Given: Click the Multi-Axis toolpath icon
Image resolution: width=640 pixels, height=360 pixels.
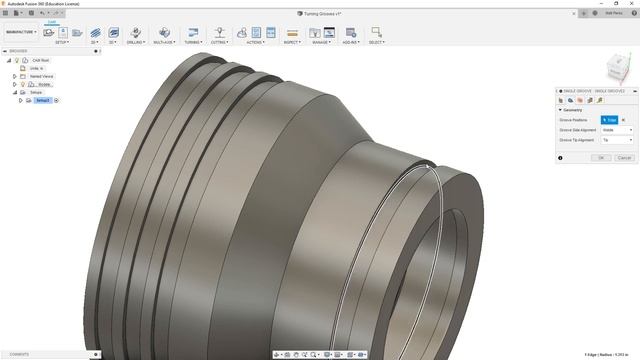Looking at the screenshot, I should tap(164, 32).
